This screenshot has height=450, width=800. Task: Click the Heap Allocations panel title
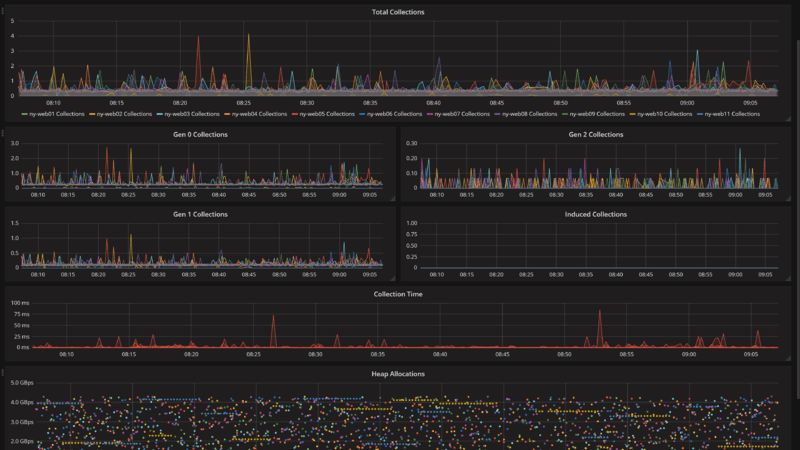pyautogui.click(x=398, y=374)
